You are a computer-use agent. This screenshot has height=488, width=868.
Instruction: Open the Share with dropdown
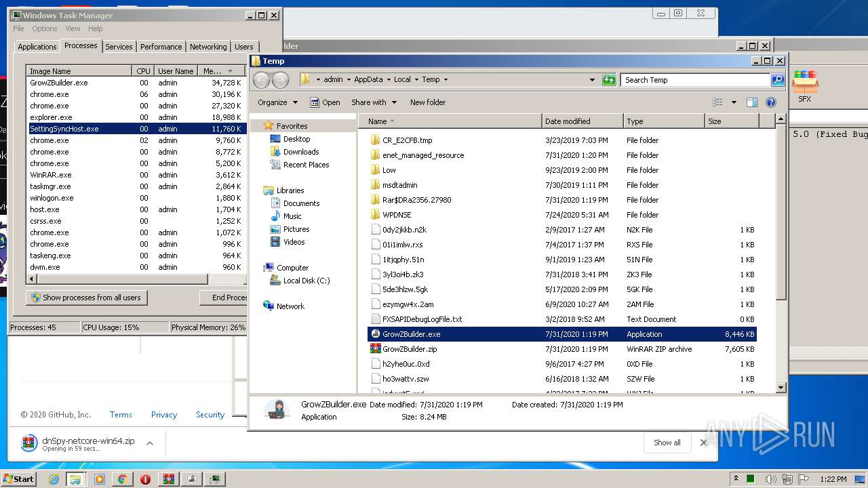[x=373, y=102]
